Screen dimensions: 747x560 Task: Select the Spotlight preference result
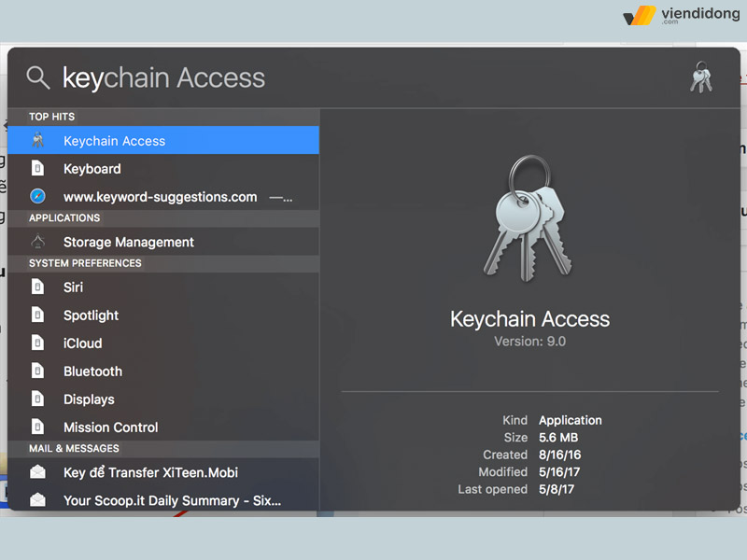point(163,315)
